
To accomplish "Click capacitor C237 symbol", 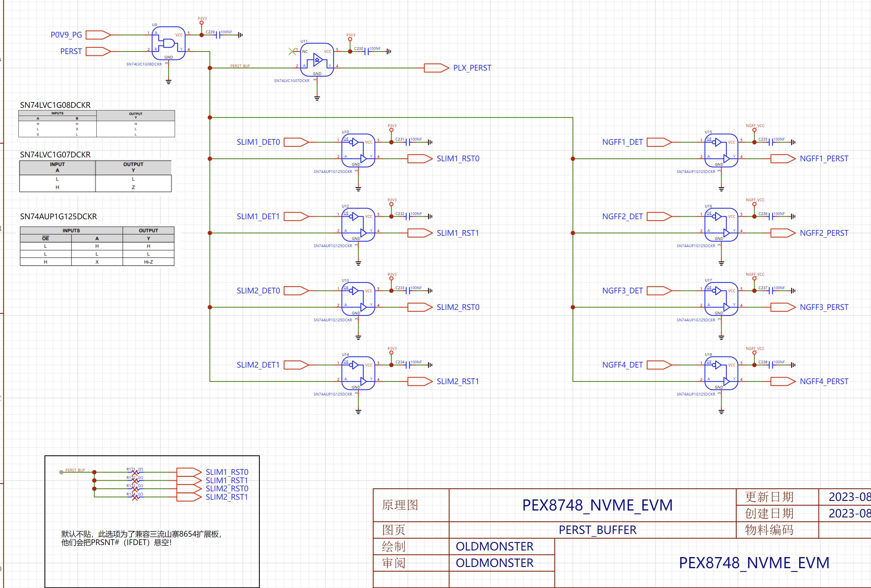I will point(771,290).
